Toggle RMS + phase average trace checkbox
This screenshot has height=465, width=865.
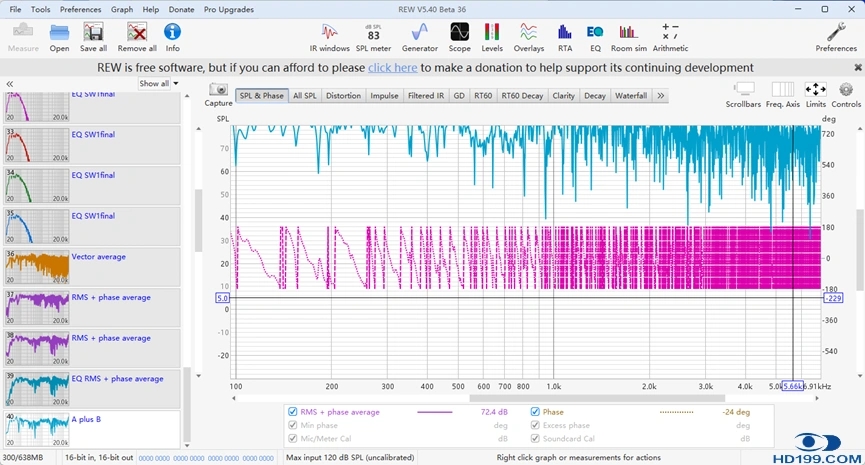point(292,412)
